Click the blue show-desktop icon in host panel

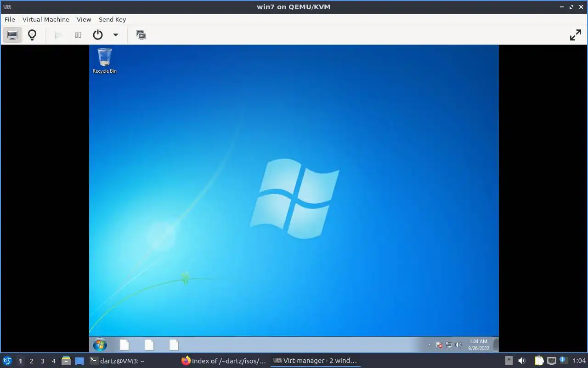(x=79, y=361)
